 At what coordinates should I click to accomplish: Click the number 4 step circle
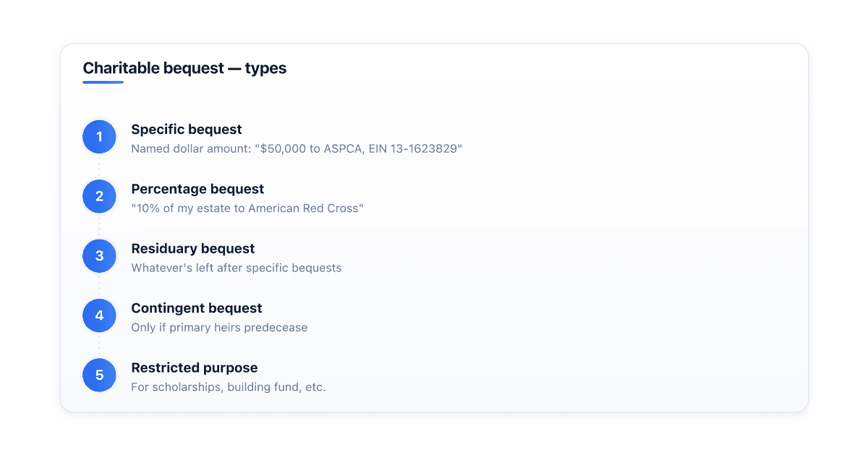[99, 316]
